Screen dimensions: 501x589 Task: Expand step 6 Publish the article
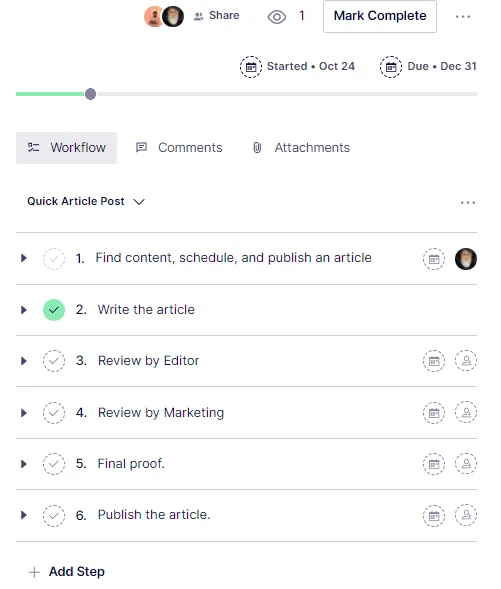pyautogui.click(x=24, y=515)
